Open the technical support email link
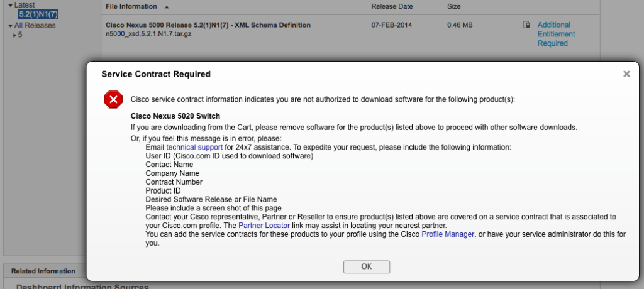 coord(194,147)
